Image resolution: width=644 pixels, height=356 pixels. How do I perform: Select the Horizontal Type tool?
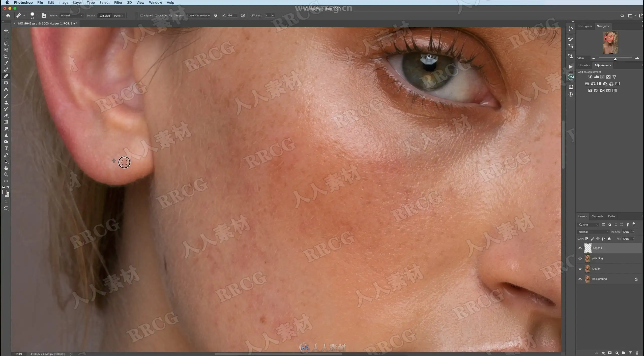pyautogui.click(x=6, y=148)
